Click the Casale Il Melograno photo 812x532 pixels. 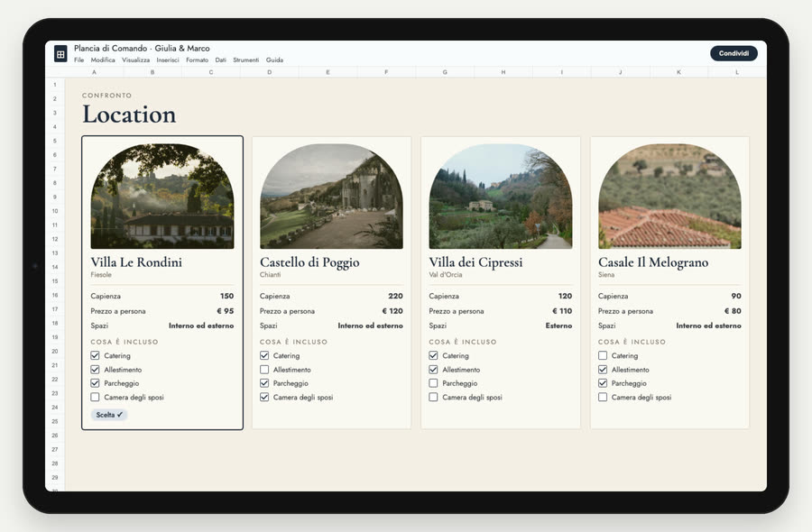click(669, 197)
